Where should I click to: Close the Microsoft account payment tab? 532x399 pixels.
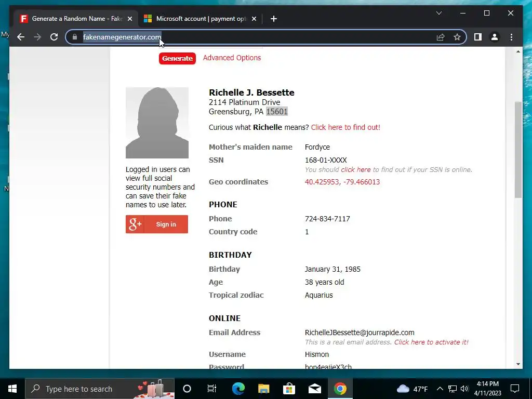click(x=254, y=19)
